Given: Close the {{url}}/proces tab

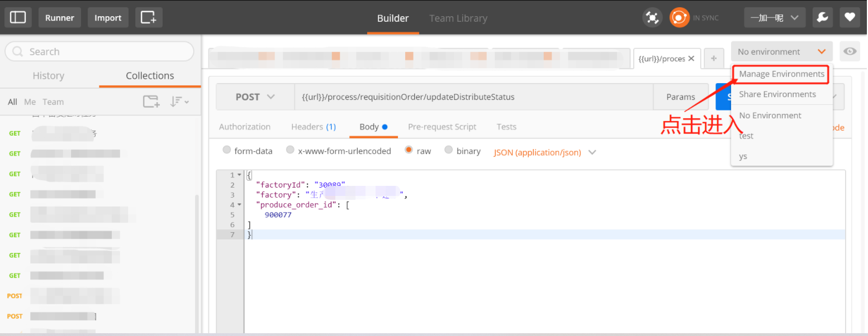Looking at the screenshot, I should coord(691,59).
